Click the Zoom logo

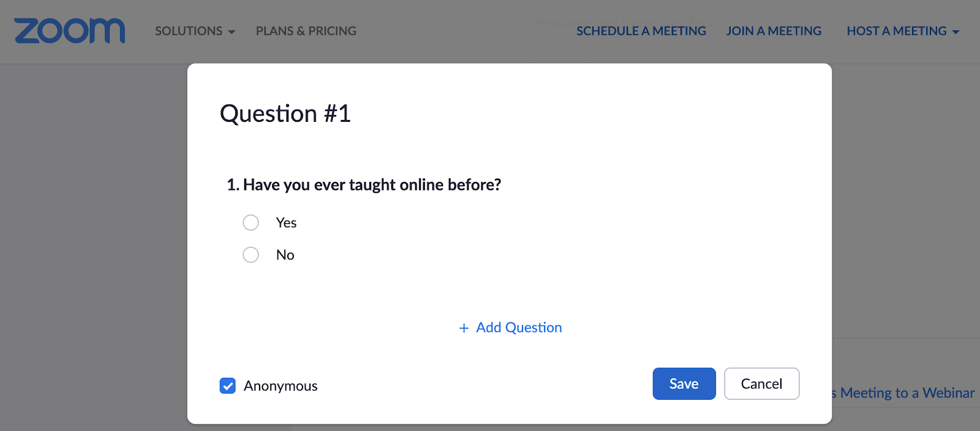[69, 31]
